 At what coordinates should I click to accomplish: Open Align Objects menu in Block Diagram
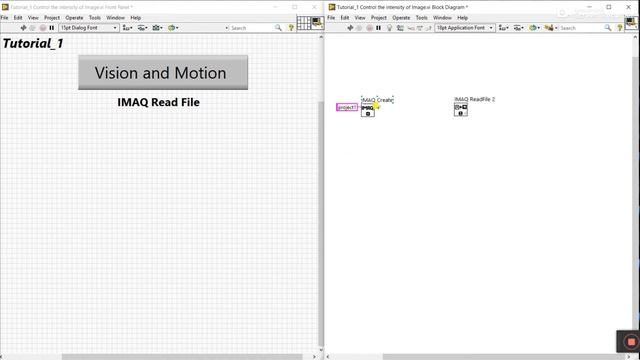pos(504,28)
